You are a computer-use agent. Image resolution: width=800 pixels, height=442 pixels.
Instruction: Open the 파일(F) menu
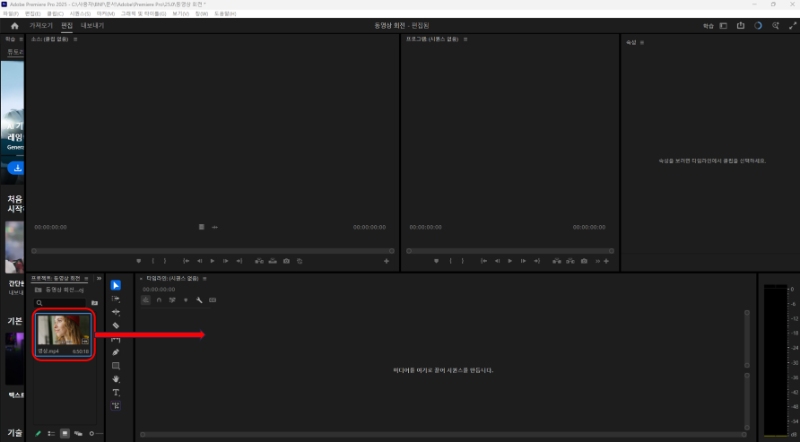pyautogui.click(x=12, y=13)
